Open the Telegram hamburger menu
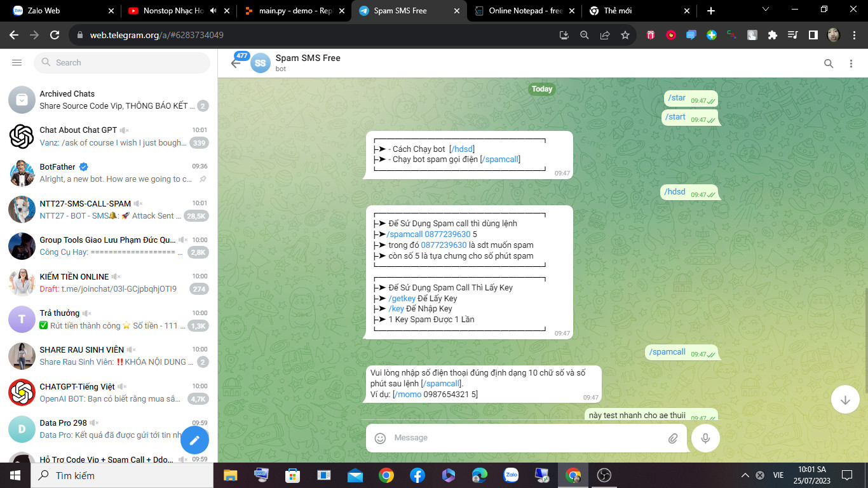868x488 pixels. [17, 62]
